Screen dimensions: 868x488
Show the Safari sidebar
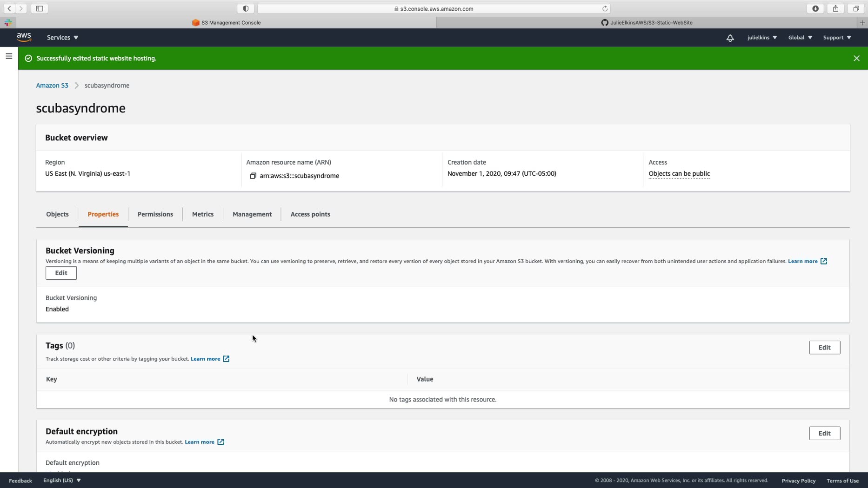coord(40,8)
